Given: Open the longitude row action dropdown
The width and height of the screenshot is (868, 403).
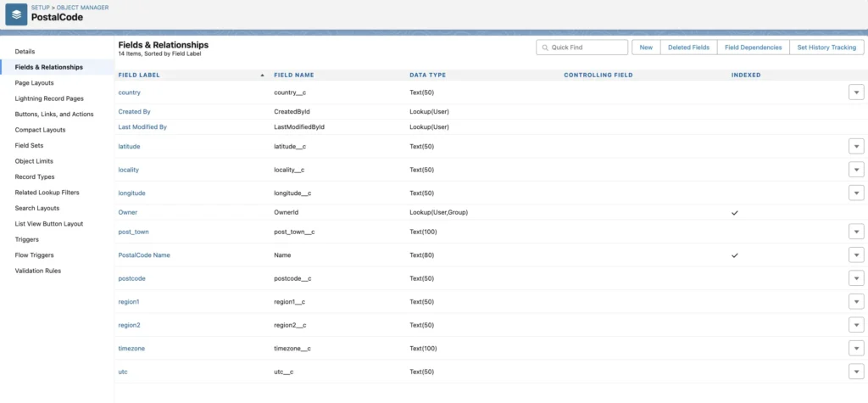Looking at the screenshot, I should point(856,193).
